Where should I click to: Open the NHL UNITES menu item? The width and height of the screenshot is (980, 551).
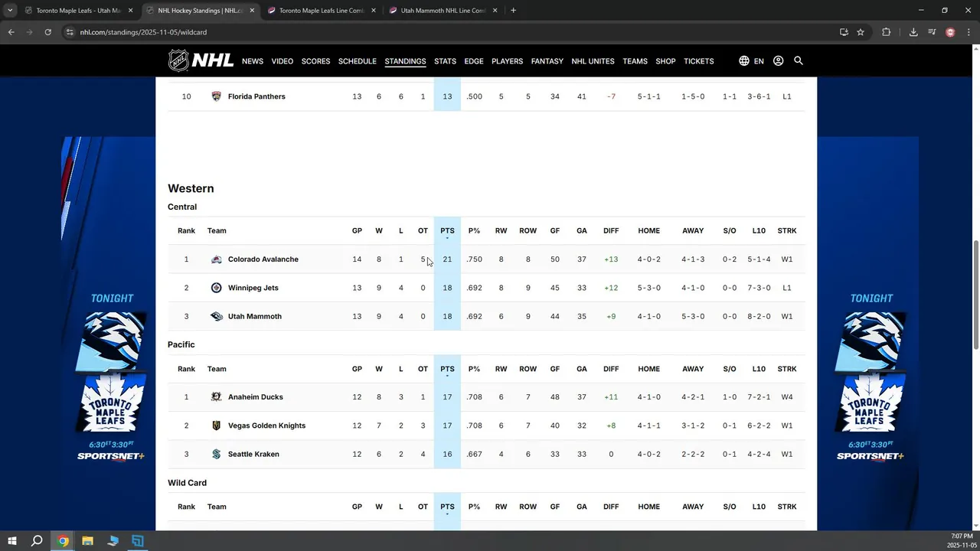593,61
